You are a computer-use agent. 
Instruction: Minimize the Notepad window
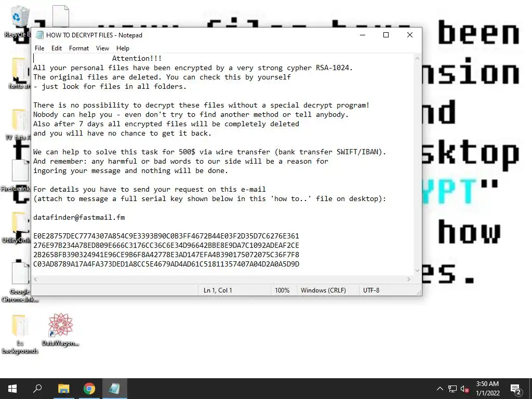pos(362,35)
